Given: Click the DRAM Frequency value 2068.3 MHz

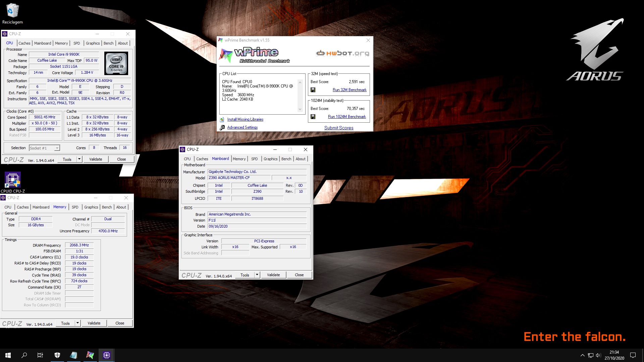Looking at the screenshot, I should click(x=79, y=245).
